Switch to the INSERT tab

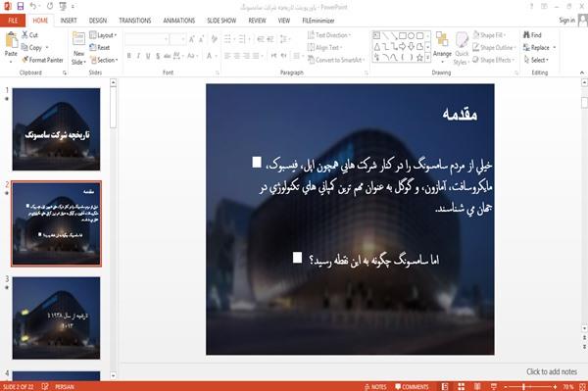click(69, 21)
